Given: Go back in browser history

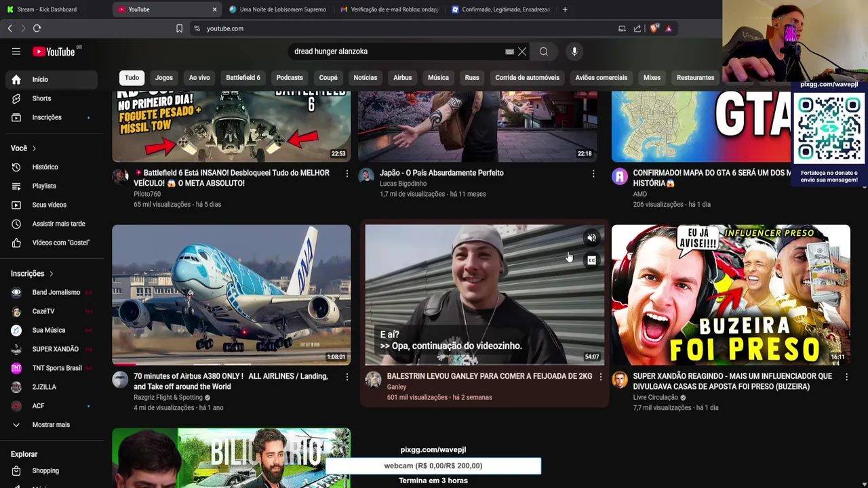Looking at the screenshot, I should coord(9,28).
